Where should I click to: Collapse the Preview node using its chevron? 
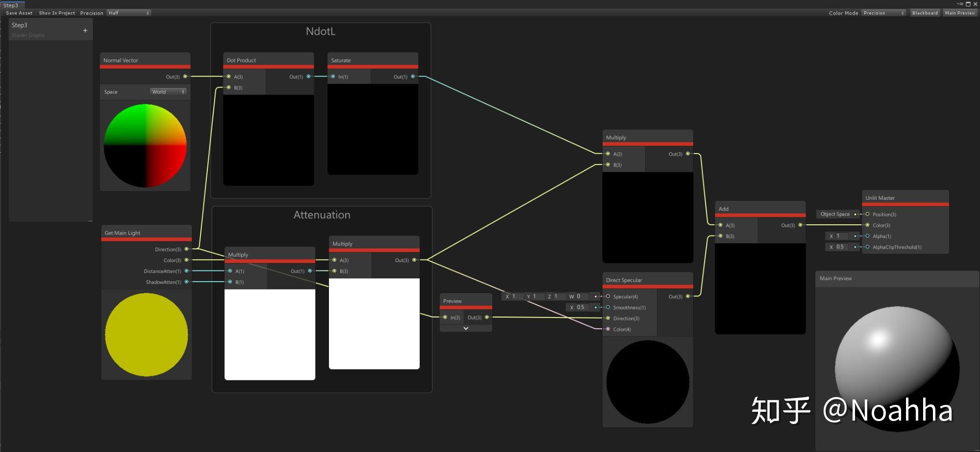pos(465,328)
